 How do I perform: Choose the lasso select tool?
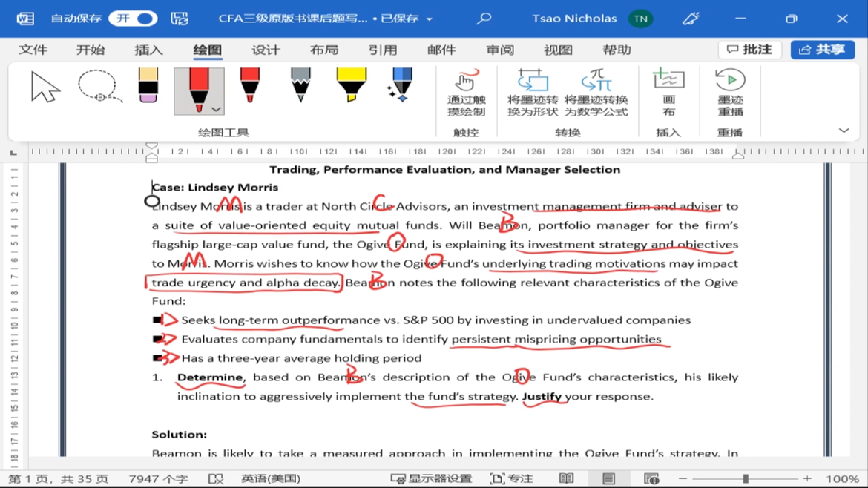point(99,87)
